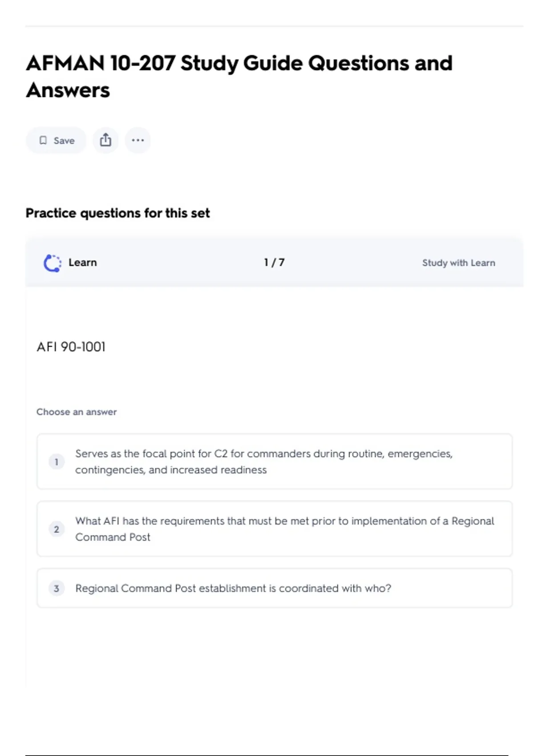Click 'Practice questions for this set' heading
534x756 pixels.
[117, 213]
